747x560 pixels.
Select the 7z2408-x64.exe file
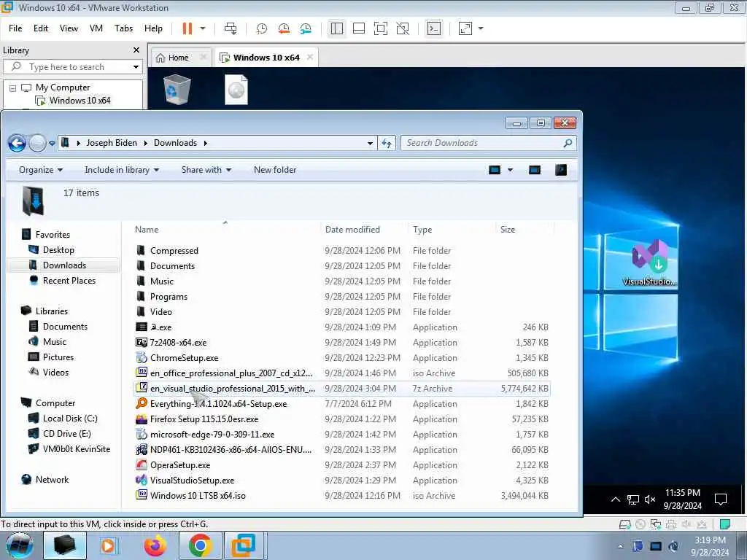click(178, 343)
